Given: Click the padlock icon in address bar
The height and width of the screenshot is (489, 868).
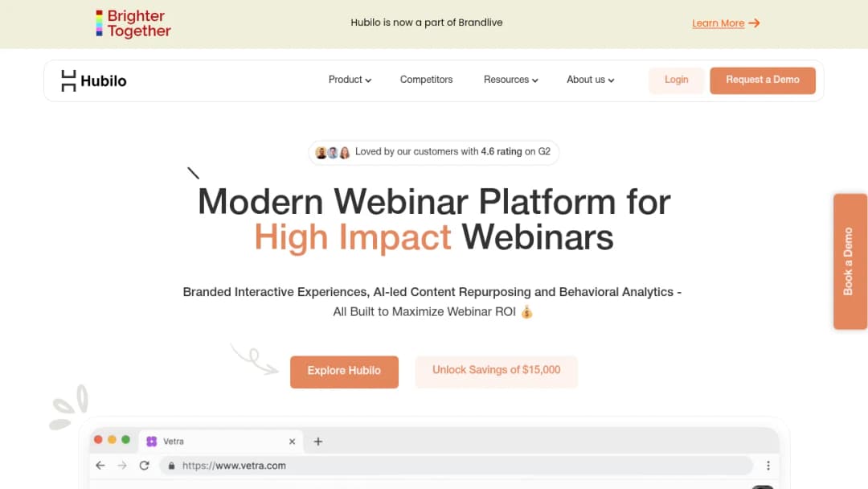Looking at the screenshot, I should click(x=172, y=466).
